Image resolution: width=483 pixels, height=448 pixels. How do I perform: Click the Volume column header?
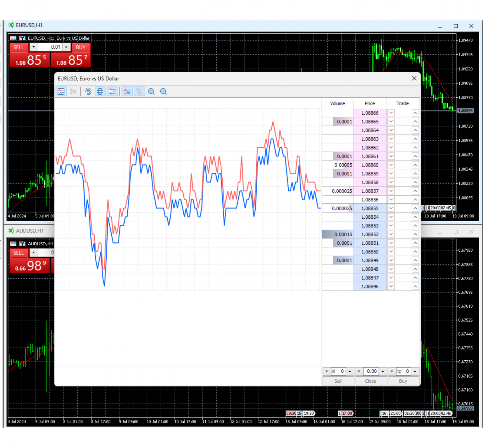point(337,103)
